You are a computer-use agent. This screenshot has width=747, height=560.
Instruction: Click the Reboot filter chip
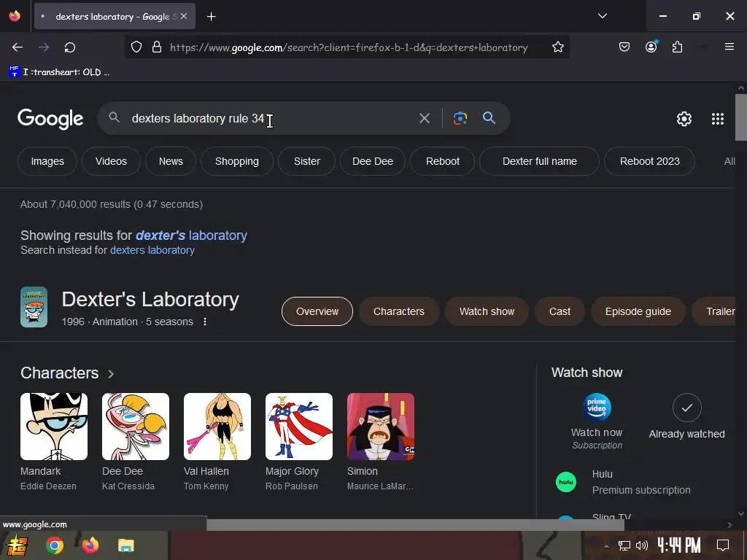(x=443, y=161)
